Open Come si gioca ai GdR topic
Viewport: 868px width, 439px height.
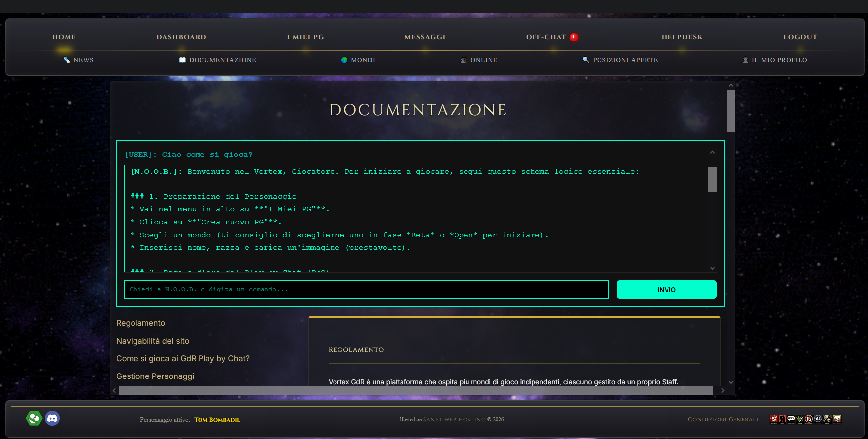[183, 358]
